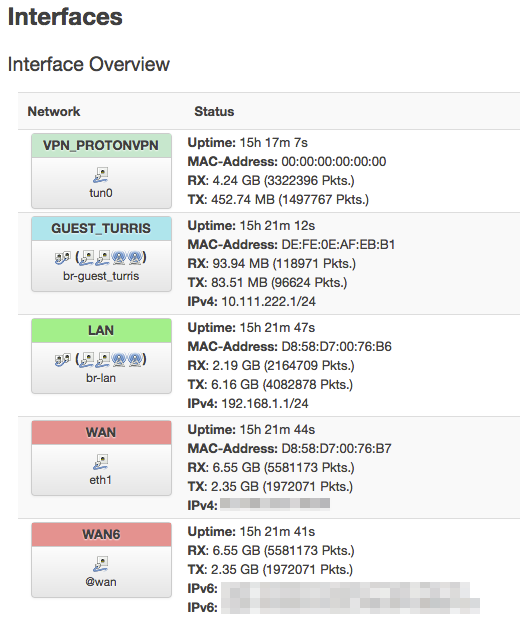Click the first ethernet icon in LAN bridge

tap(87, 360)
